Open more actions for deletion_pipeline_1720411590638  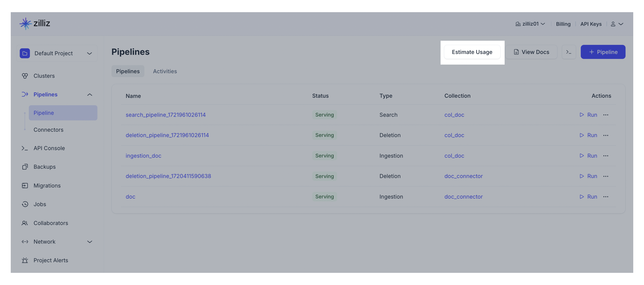(605, 176)
